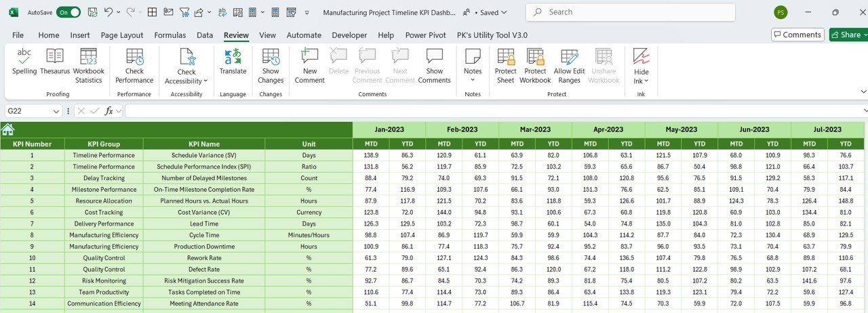Click Show Changes

[x=271, y=66]
